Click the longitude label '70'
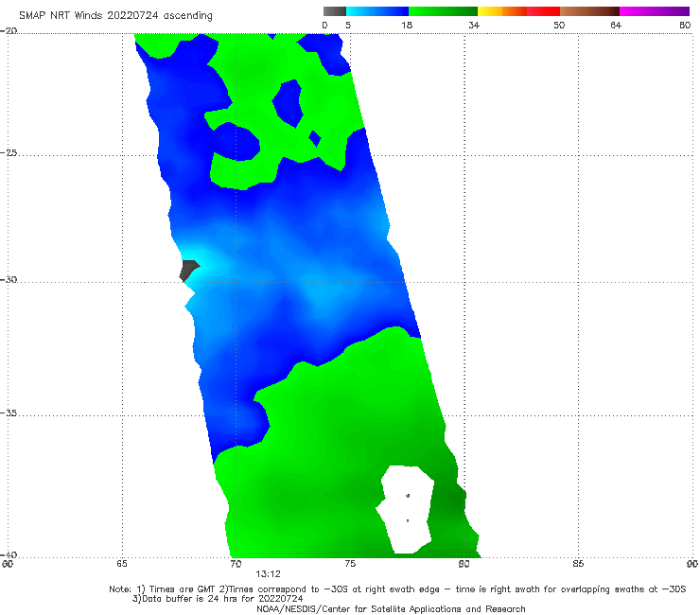 tap(236, 564)
